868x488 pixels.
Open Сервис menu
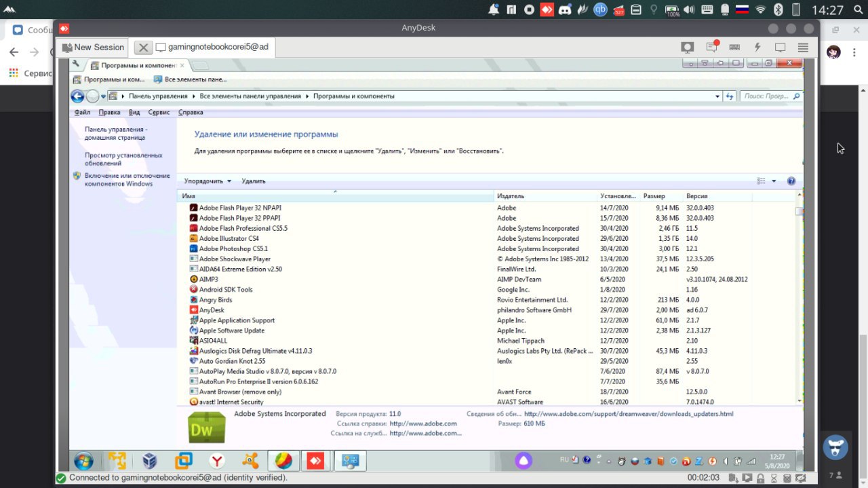tap(159, 113)
